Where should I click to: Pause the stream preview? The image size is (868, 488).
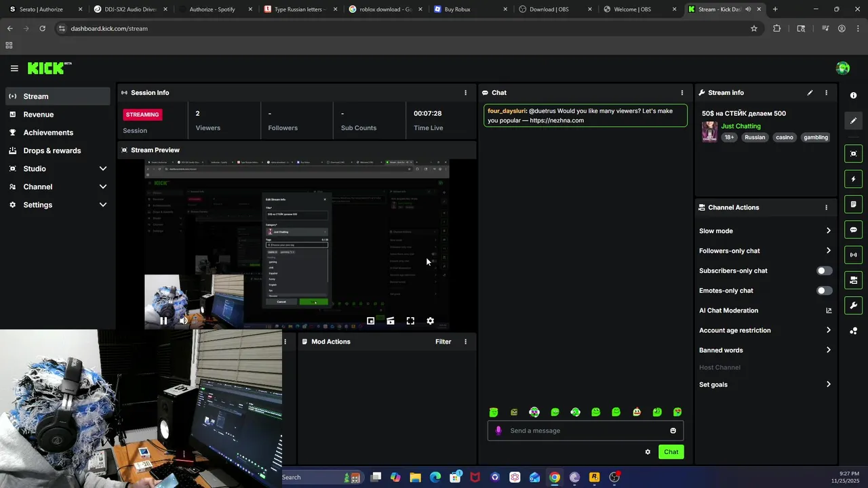click(163, 321)
